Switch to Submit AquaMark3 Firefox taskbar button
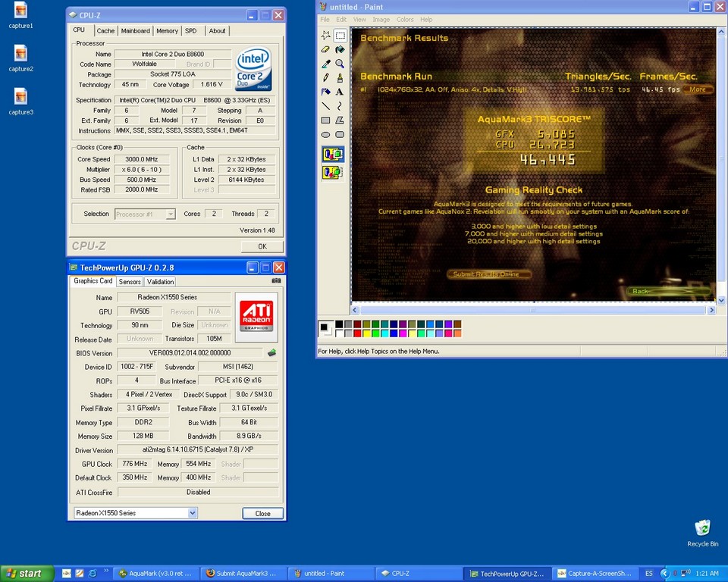728x582 pixels. click(x=244, y=574)
